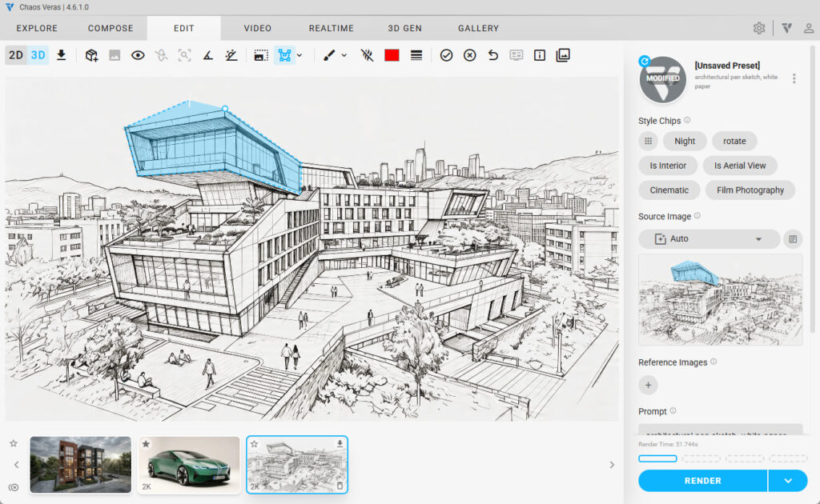Click the magnifier frame zoom icon

184,55
